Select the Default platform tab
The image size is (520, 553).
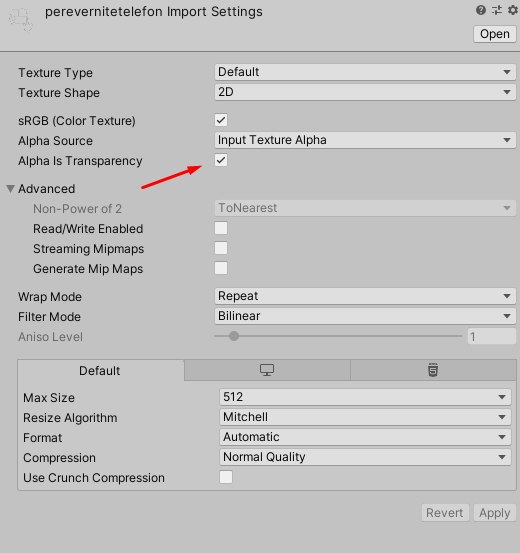tap(100, 370)
